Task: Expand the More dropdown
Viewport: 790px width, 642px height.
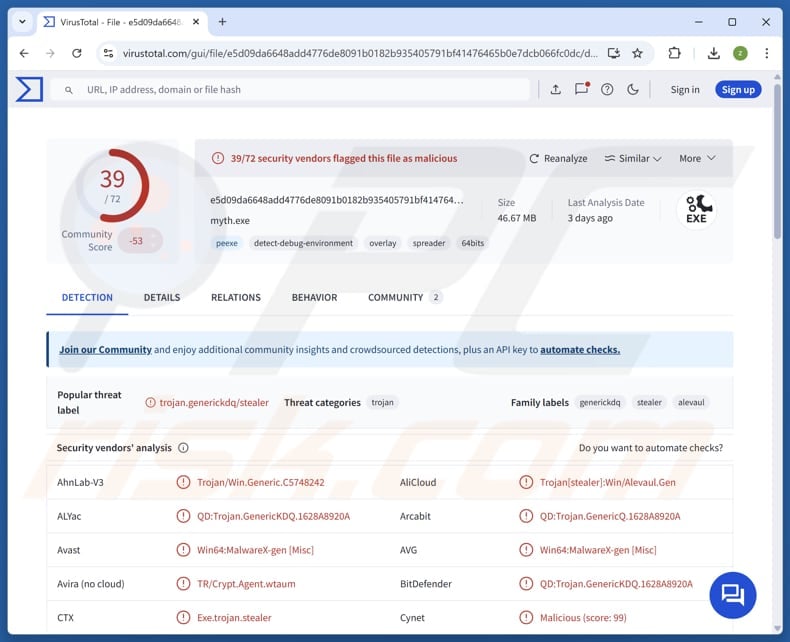Action: 697,158
